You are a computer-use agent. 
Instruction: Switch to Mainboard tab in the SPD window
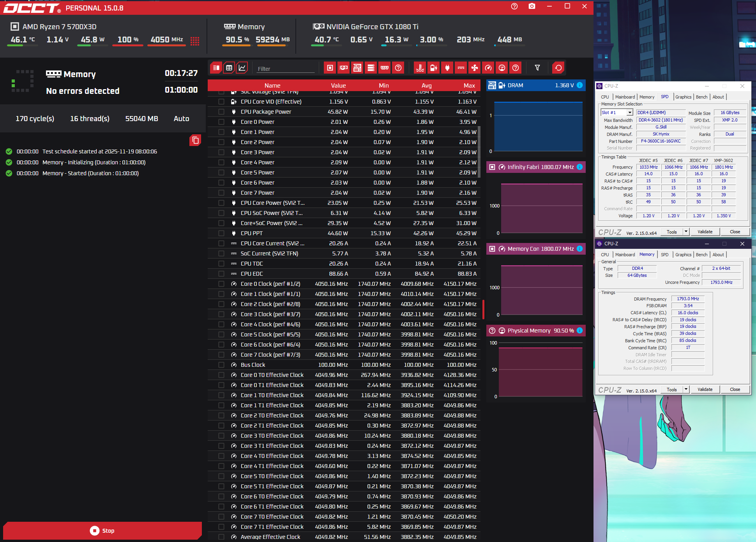[x=625, y=97]
